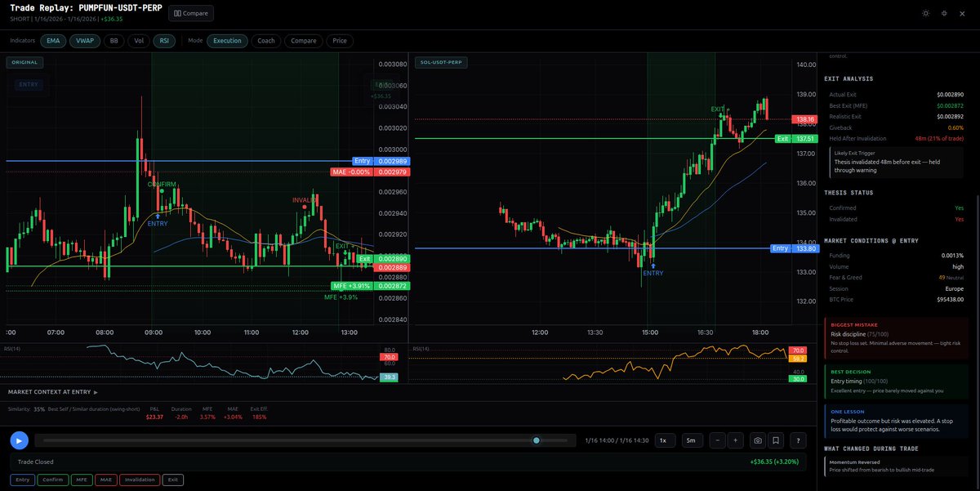Viewport: 980px width, 491px height.
Task: Enable the Vol indicator
Action: click(x=138, y=41)
